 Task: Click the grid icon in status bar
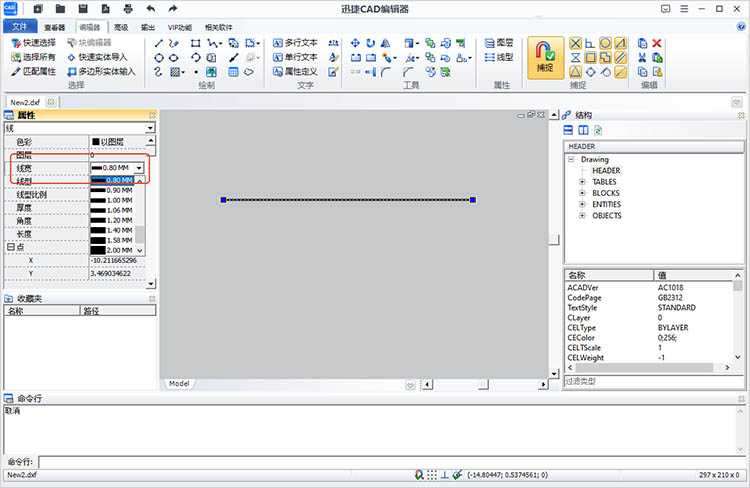(x=432, y=475)
